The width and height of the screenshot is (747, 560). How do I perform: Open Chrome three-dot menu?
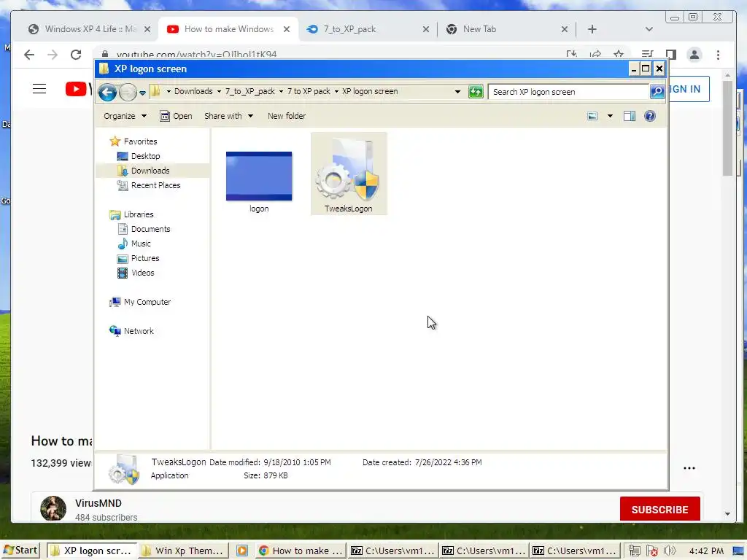[x=718, y=55]
